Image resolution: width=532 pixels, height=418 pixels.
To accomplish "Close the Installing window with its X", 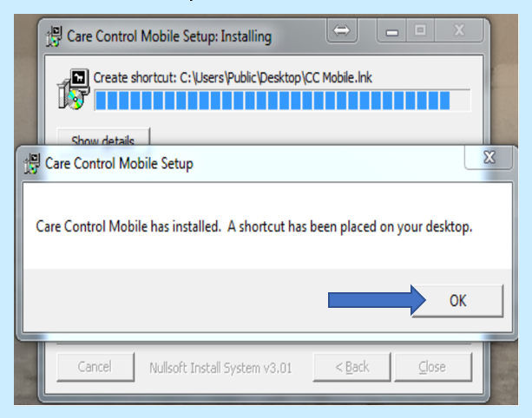I will [x=459, y=30].
